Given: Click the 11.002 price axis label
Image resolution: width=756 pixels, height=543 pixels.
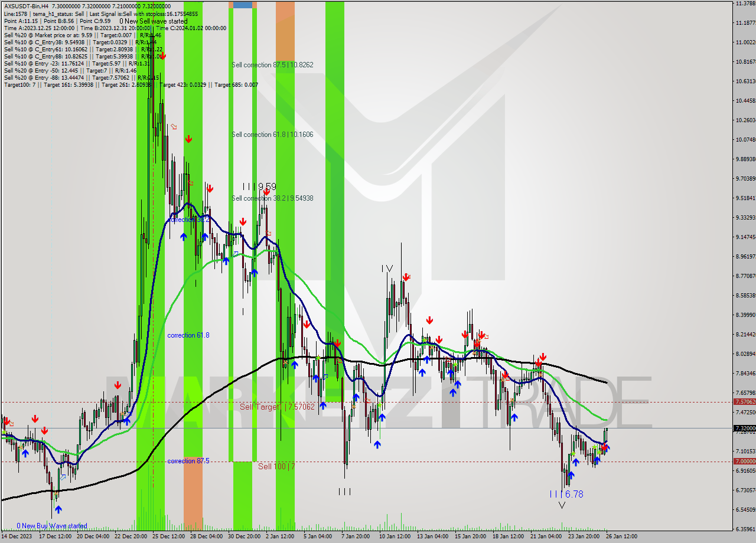Looking at the screenshot, I should [x=745, y=42].
